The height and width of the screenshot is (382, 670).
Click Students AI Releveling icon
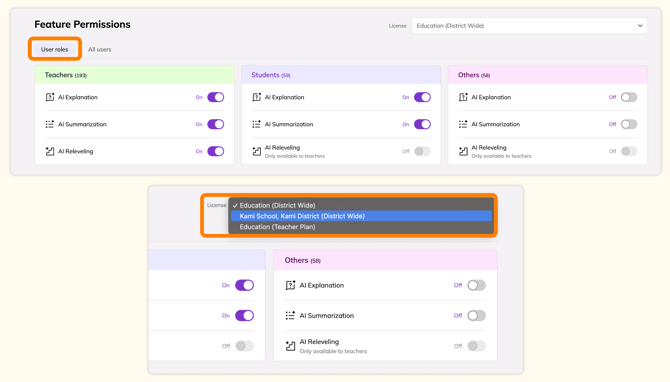click(x=256, y=151)
